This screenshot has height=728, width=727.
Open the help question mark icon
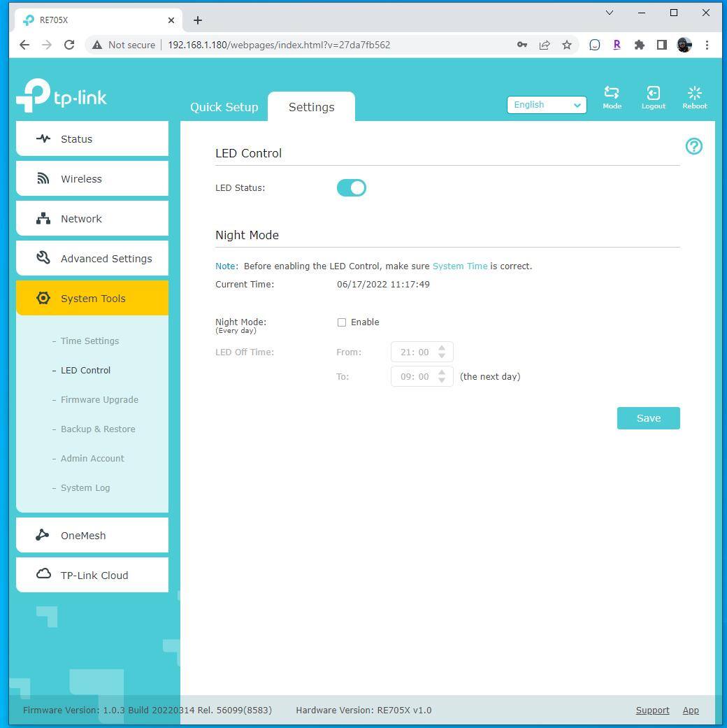693,146
